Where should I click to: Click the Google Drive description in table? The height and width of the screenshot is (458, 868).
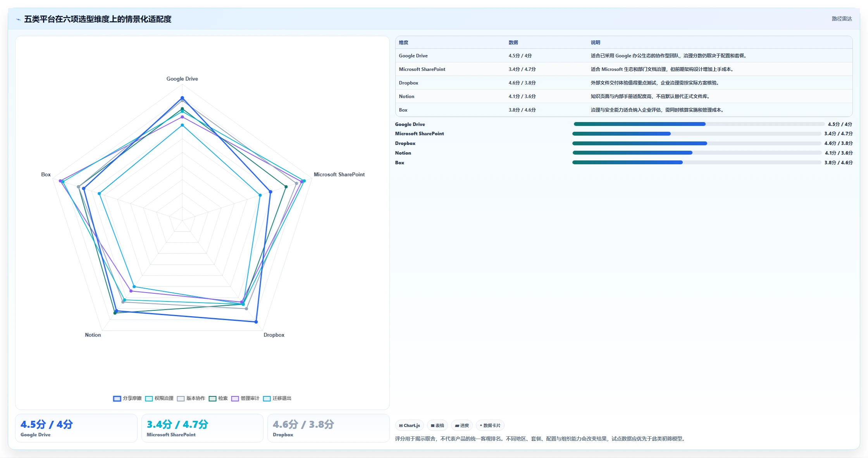click(x=669, y=56)
